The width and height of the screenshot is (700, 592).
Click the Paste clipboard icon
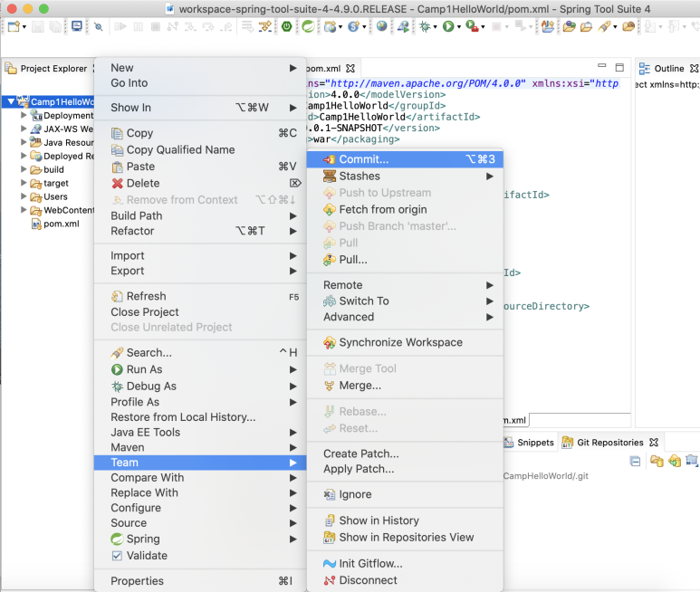[117, 167]
